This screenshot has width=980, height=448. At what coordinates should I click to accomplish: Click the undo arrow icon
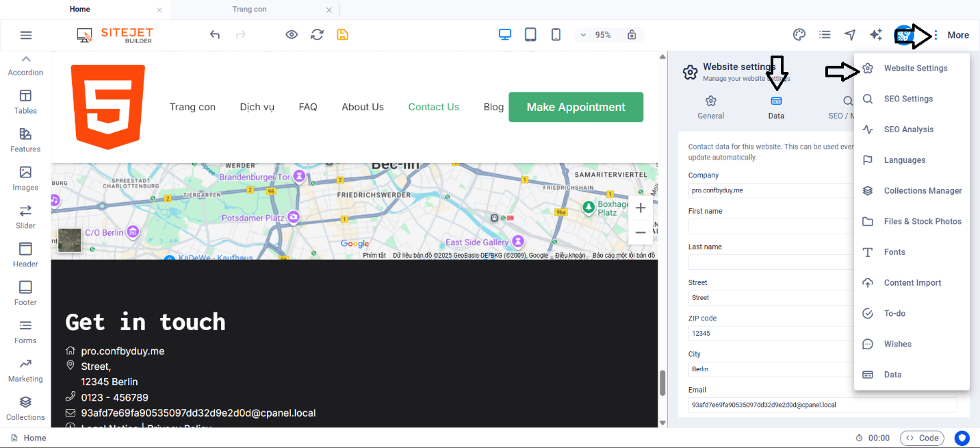point(215,35)
